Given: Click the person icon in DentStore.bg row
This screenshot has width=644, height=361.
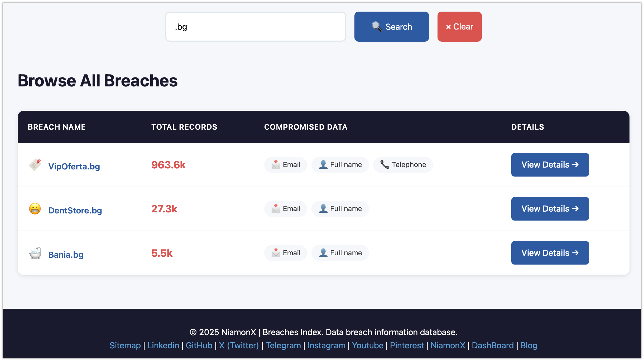Looking at the screenshot, I should click(323, 209).
